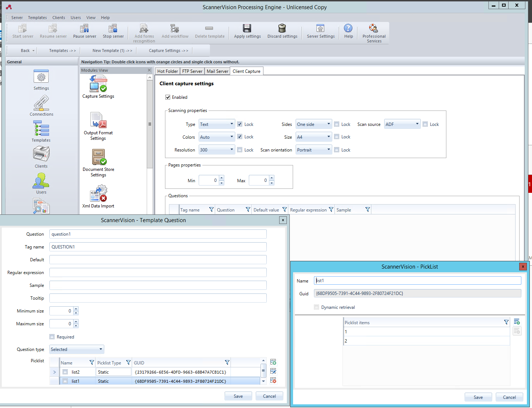This screenshot has width=532, height=408.
Task: Click the add picklist item icon
Action: click(517, 322)
